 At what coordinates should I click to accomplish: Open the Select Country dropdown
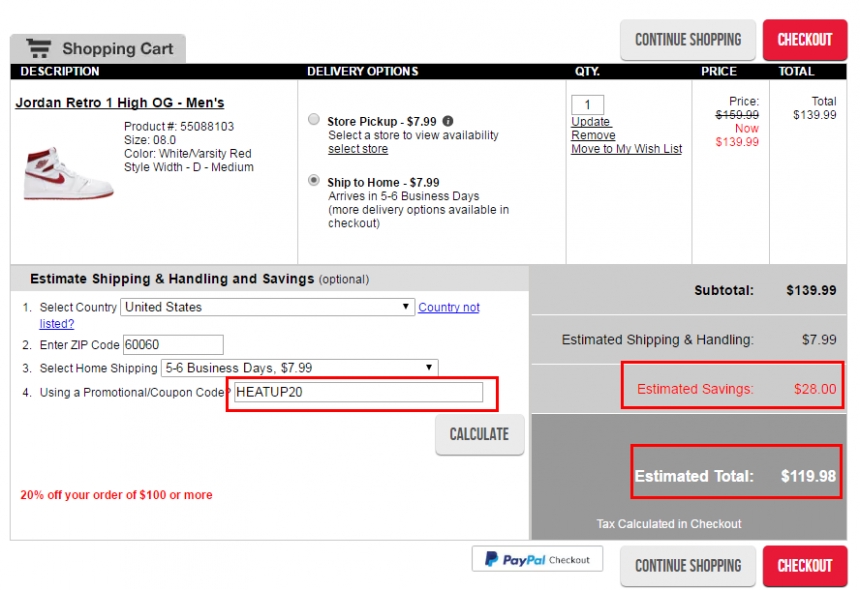pyautogui.click(x=267, y=307)
